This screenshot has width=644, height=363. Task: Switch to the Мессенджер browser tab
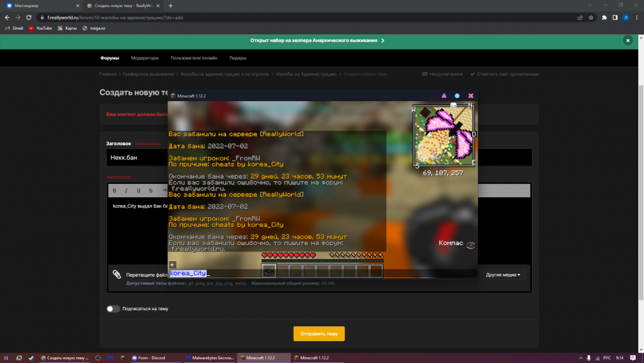[41, 6]
